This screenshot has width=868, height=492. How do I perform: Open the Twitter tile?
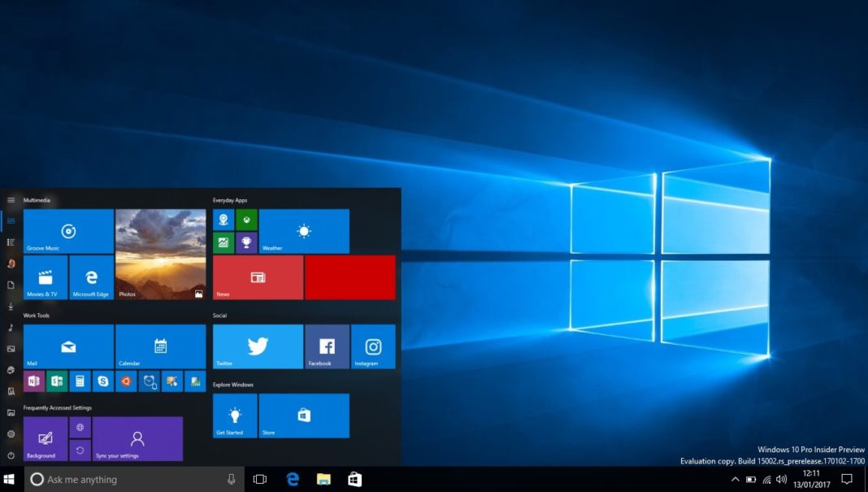pyautogui.click(x=258, y=346)
